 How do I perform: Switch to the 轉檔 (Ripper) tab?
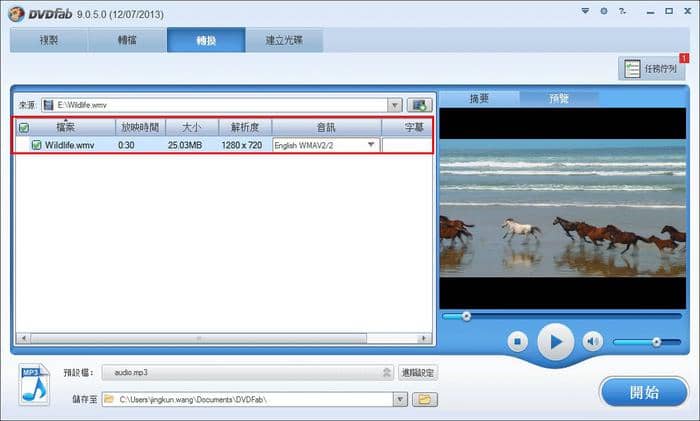127,40
